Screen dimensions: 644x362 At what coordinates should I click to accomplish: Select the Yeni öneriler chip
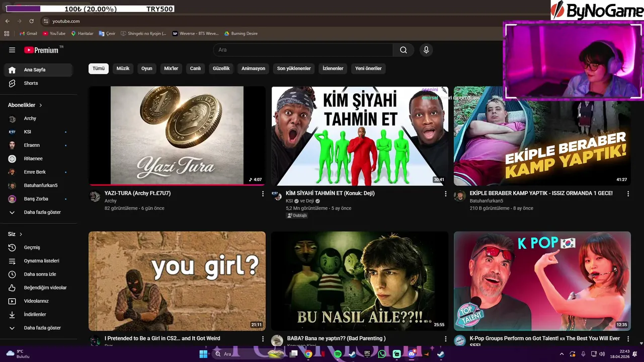pyautogui.click(x=368, y=68)
